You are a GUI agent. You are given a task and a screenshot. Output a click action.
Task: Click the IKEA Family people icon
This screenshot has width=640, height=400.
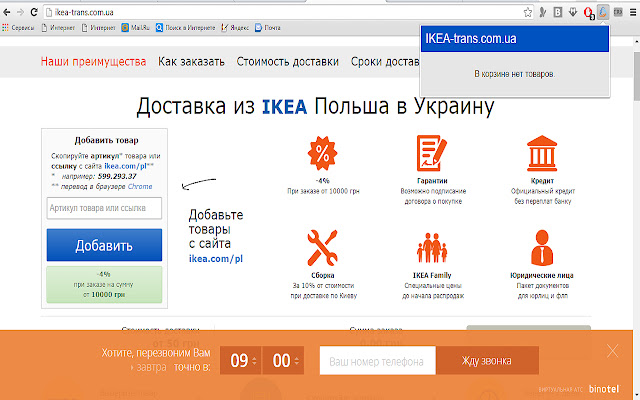click(432, 248)
